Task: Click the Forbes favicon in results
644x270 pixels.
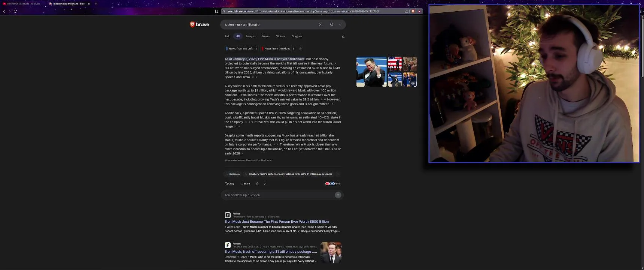Action: [227, 215]
